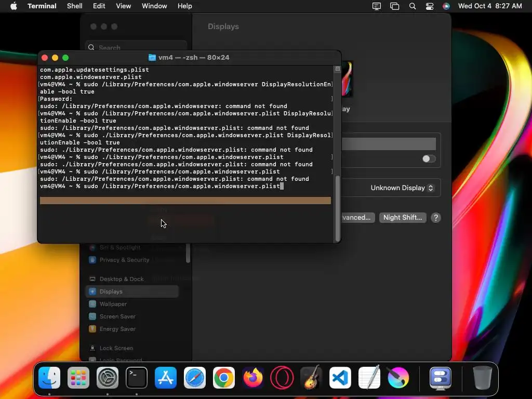This screenshot has height=399, width=532.
Task: Click the Stage Manager windows icon in menu bar
Action: click(395, 6)
